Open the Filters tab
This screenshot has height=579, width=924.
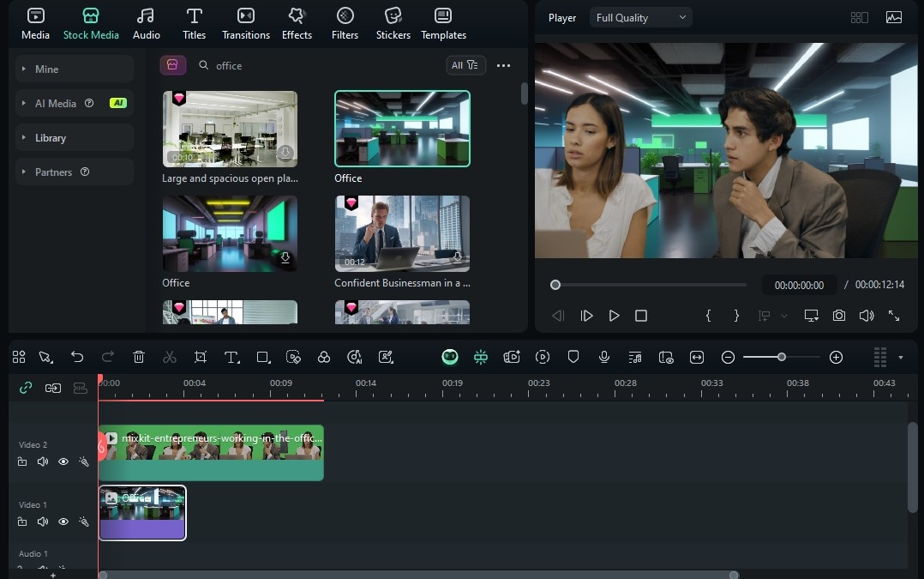345,23
